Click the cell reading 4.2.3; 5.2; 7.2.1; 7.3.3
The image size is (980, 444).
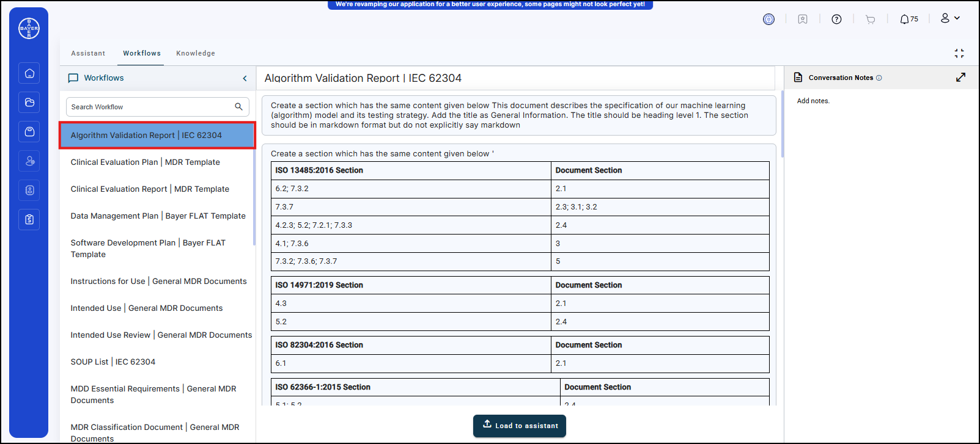[x=411, y=225]
